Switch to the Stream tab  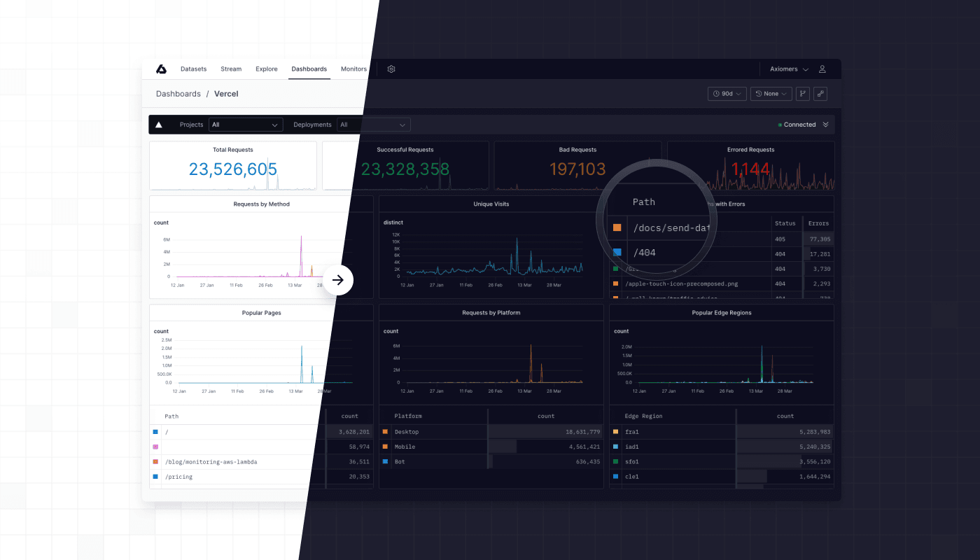[x=231, y=69]
